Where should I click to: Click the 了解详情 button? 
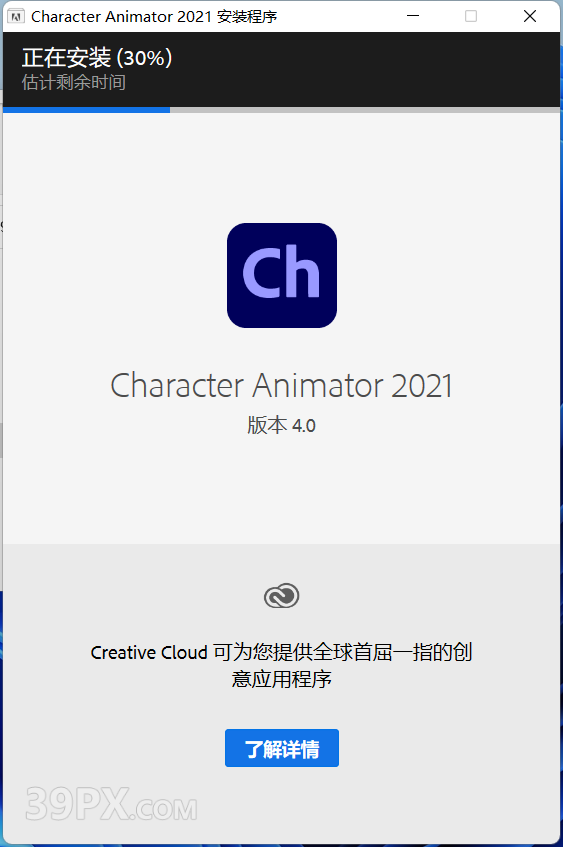(282, 748)
